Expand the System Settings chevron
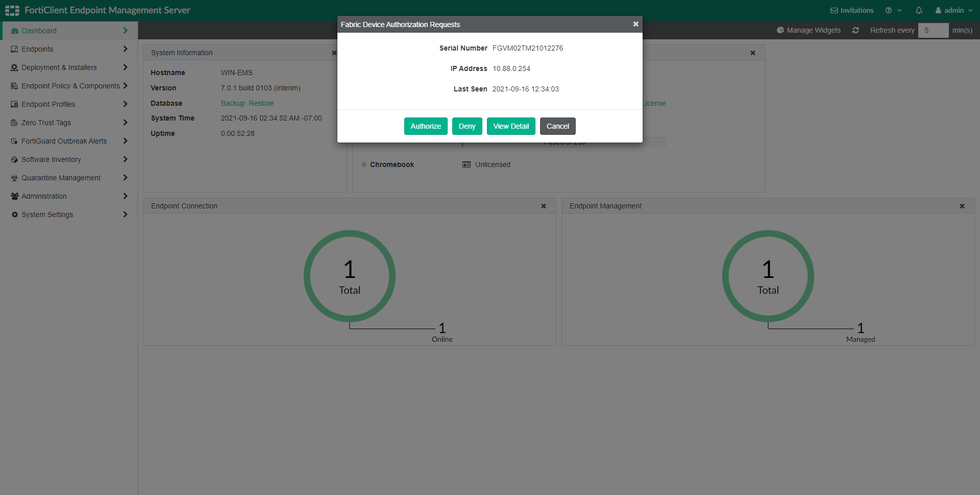The width and height of the screenshot is (980, 495). pyautogui.click(x=125, y=215)
